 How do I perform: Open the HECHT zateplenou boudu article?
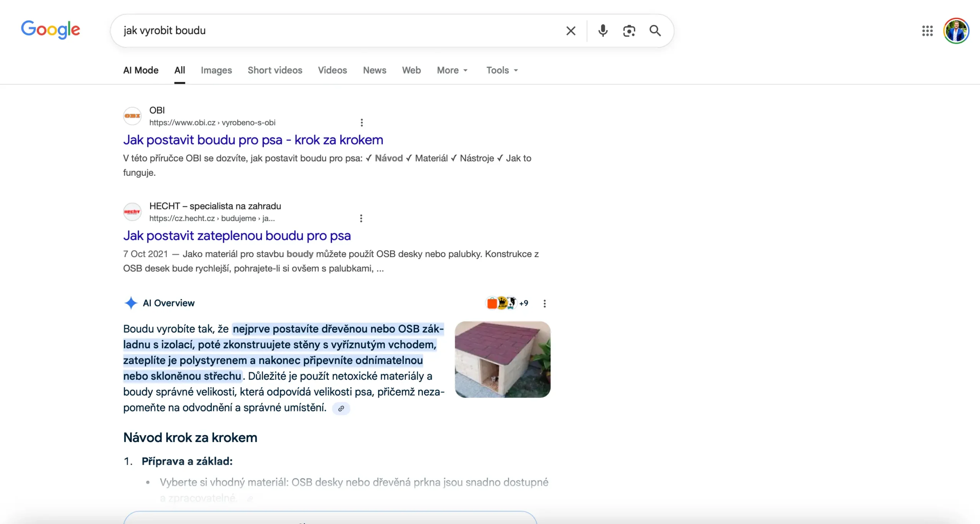click(x=237, y=235)
